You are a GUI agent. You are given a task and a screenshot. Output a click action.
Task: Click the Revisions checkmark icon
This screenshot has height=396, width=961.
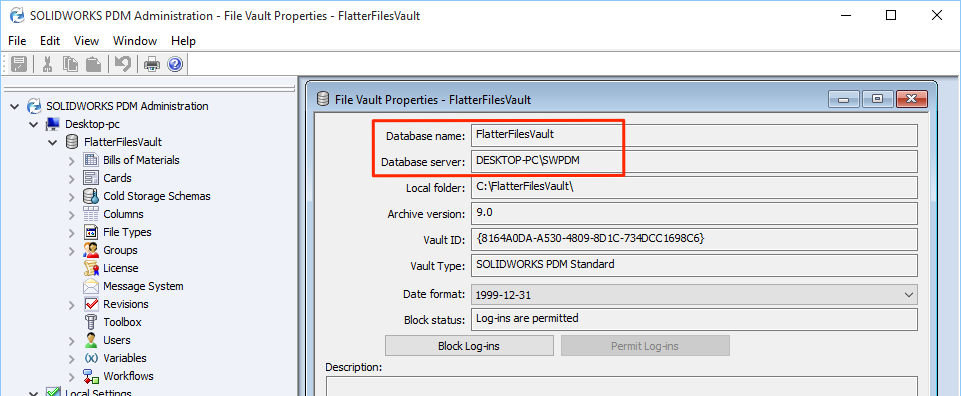pos(91,304)
